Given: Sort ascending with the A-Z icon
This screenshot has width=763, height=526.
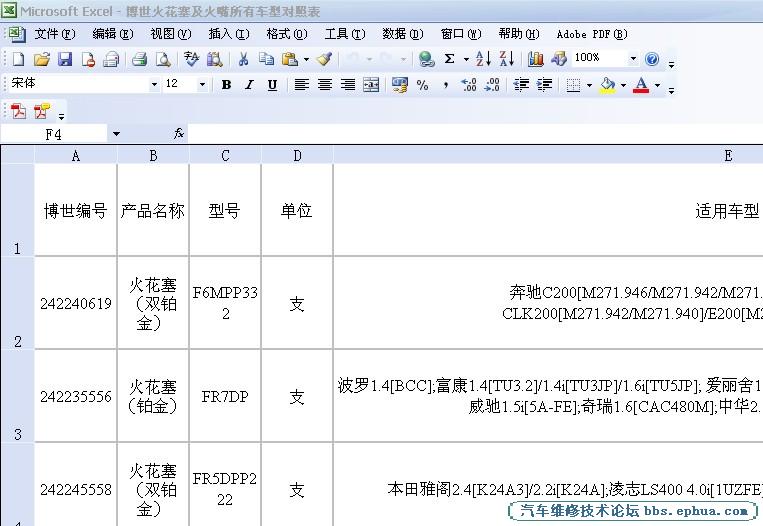Looking at the screenshot, I should pos(483,59).
